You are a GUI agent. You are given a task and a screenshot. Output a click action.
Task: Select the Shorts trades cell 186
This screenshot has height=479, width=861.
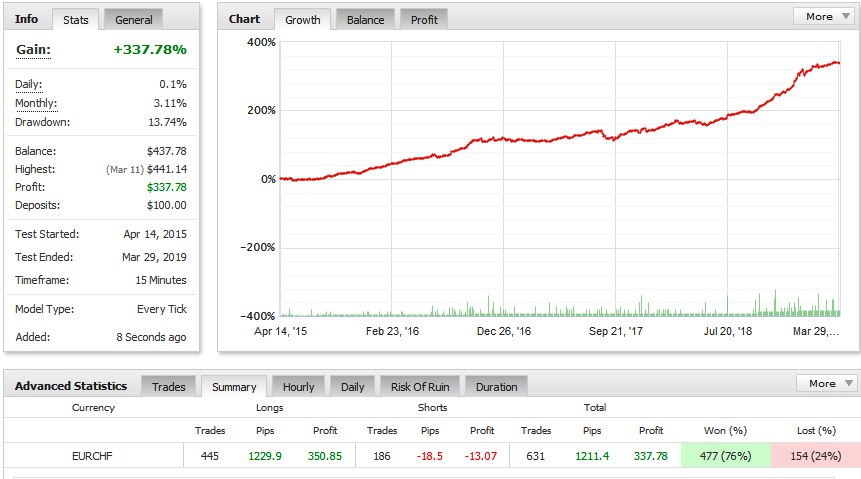tap(382, 456)
